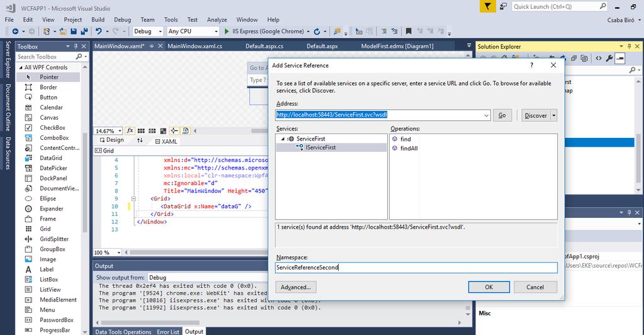Click the Undo icon in toolbar

pos(99,31)
